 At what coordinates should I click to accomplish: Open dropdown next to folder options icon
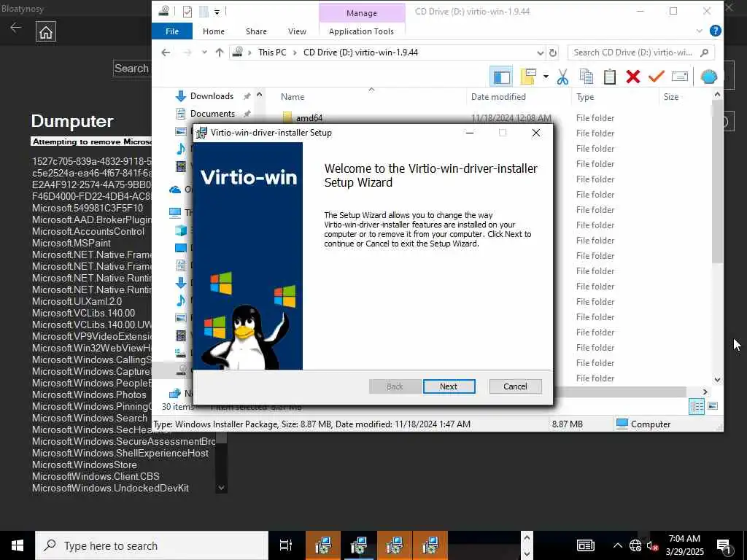click(546, 77)
